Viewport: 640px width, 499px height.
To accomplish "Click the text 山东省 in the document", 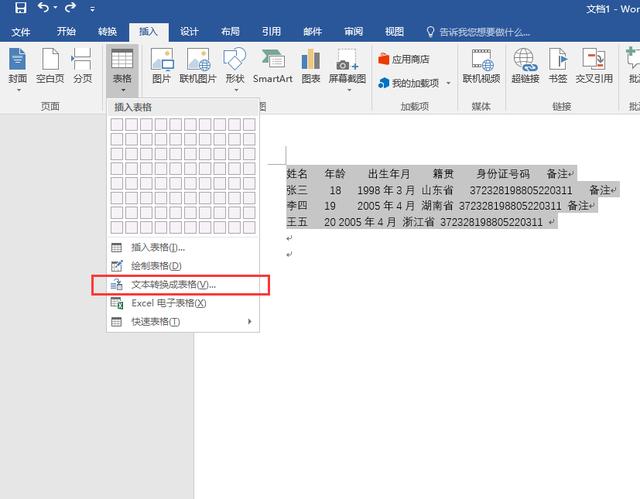I will point(437,190).
